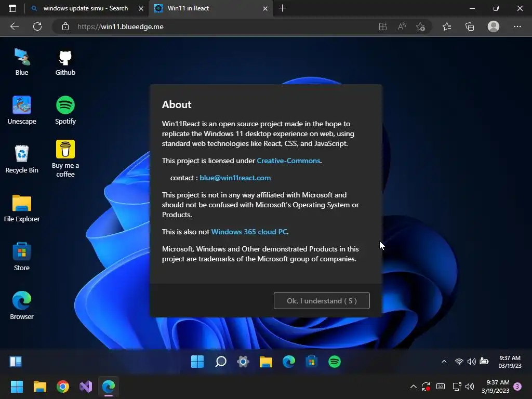The image size is (532, 399).
Task: Launch the Unescape desktop icon
Action: [x=22, y=111]
